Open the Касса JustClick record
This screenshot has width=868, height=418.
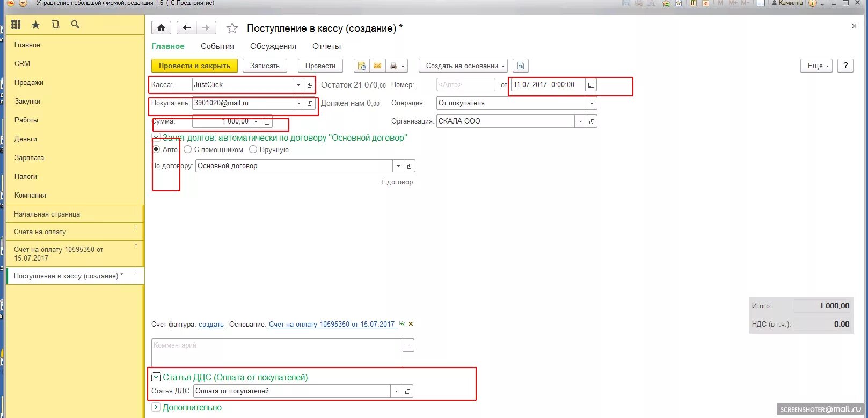(x=310, y=85)
